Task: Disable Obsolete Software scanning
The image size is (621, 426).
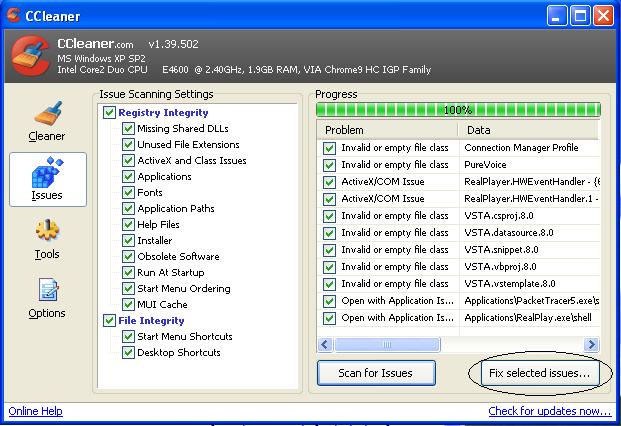Action: [x=128, y=257]
